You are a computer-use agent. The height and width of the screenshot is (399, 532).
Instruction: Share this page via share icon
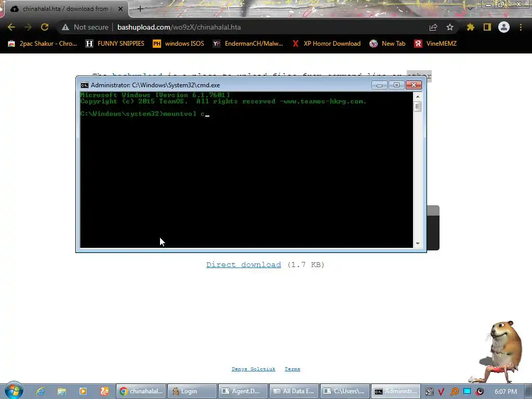click(x=433, y=27)
